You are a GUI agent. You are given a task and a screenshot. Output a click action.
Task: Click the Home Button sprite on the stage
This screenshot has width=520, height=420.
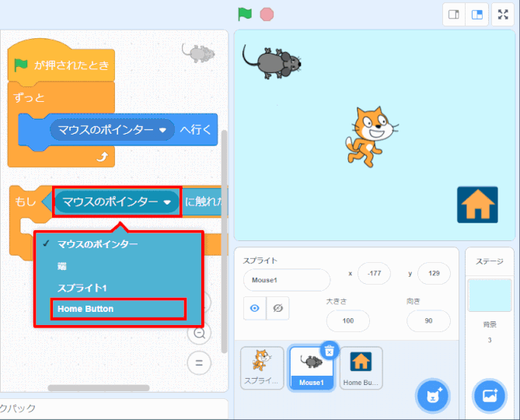[x=477, y=205]
